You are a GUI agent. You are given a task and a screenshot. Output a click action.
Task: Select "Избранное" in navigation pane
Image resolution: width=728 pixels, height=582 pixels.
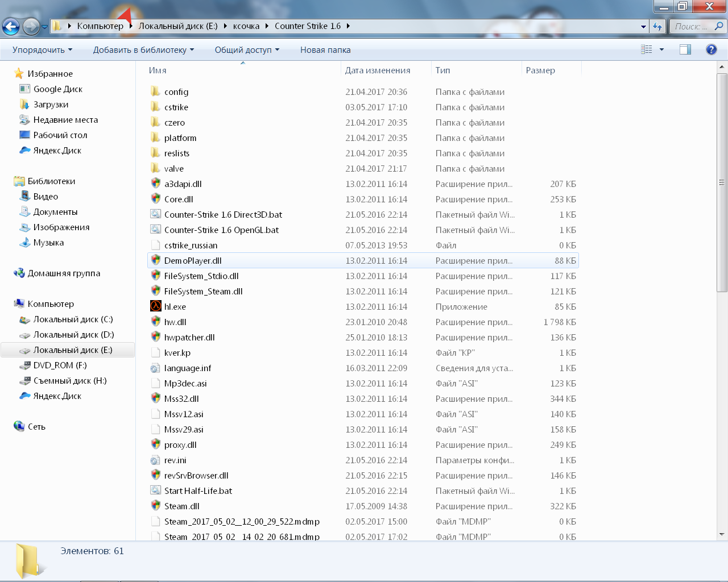click(50, 74)
